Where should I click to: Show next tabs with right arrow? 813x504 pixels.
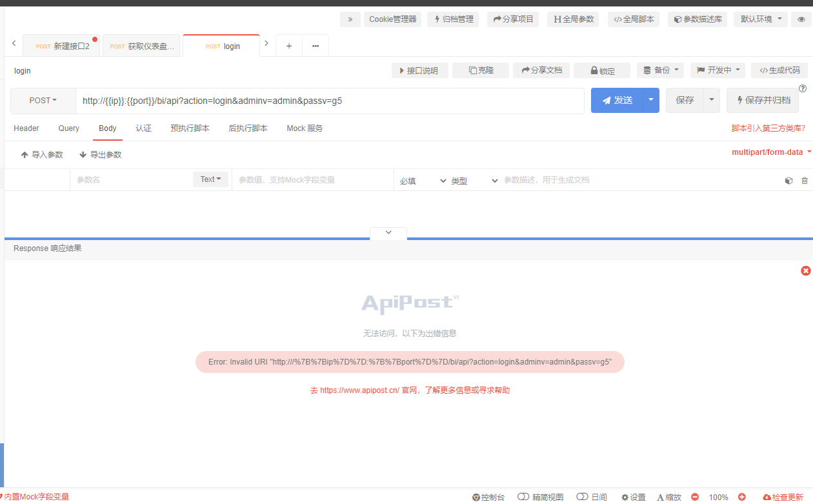coord(266,43)
